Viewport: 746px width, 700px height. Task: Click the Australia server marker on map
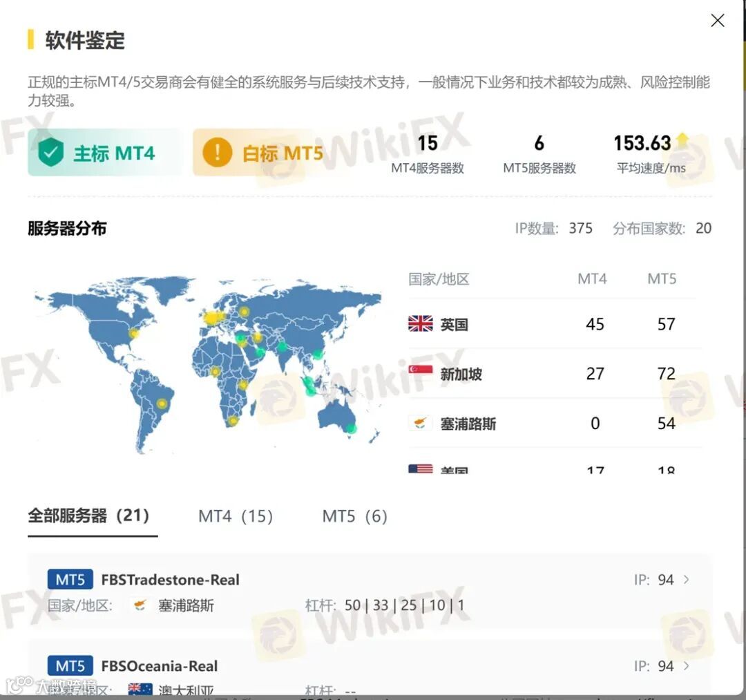pyautogui.click(x=351, y=428)
